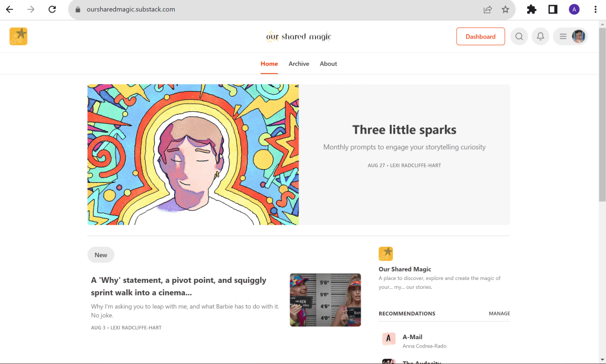The image size is (606, 364).
Task: Open the Barbie post thumbnail
Action: [x=325, y=300]
